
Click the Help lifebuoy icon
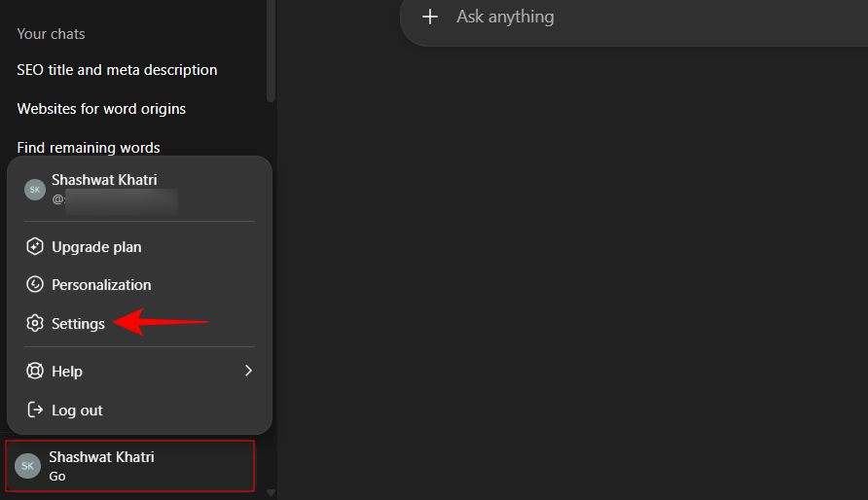(35, 372)
